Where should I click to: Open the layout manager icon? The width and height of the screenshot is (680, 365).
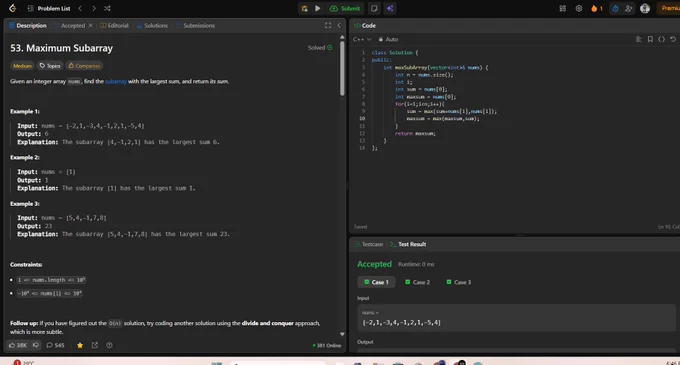pyautogui.click(x=562, y=8)
